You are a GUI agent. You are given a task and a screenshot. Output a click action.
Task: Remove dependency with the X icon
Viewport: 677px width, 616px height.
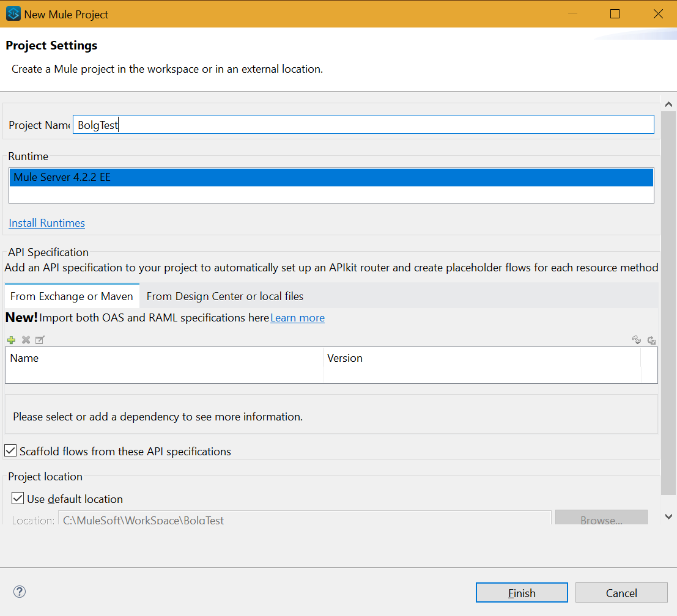tap(26, 340)
